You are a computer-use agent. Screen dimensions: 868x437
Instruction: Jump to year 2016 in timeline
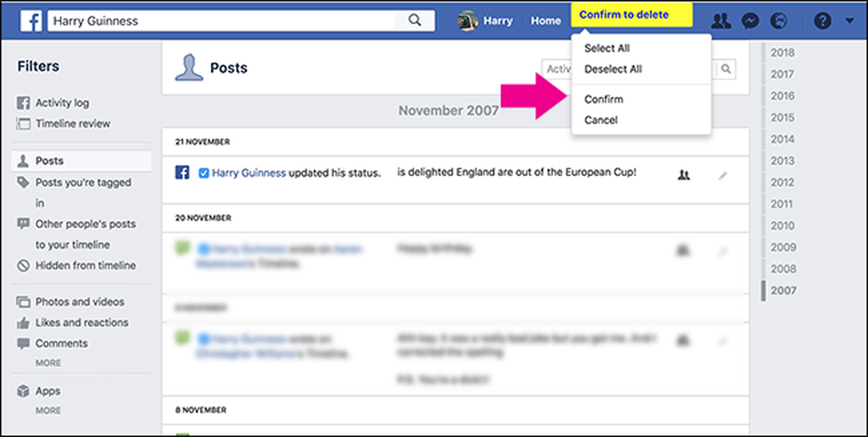782,95
